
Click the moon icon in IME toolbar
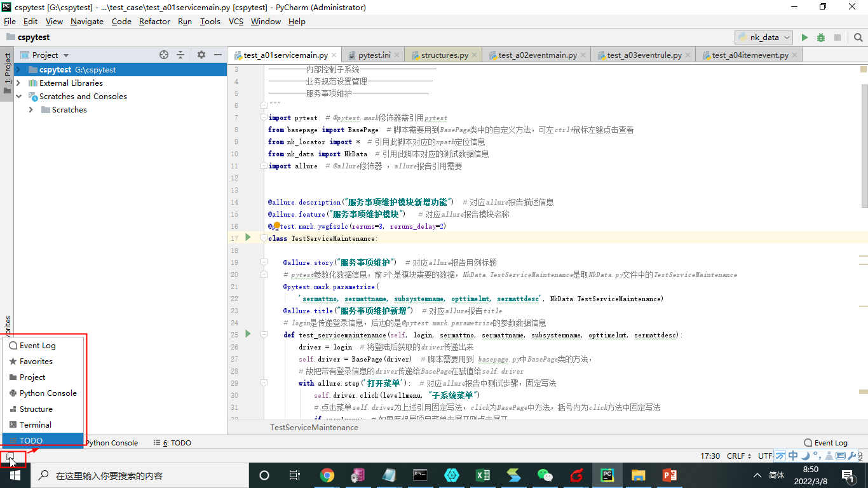point(804,456)
